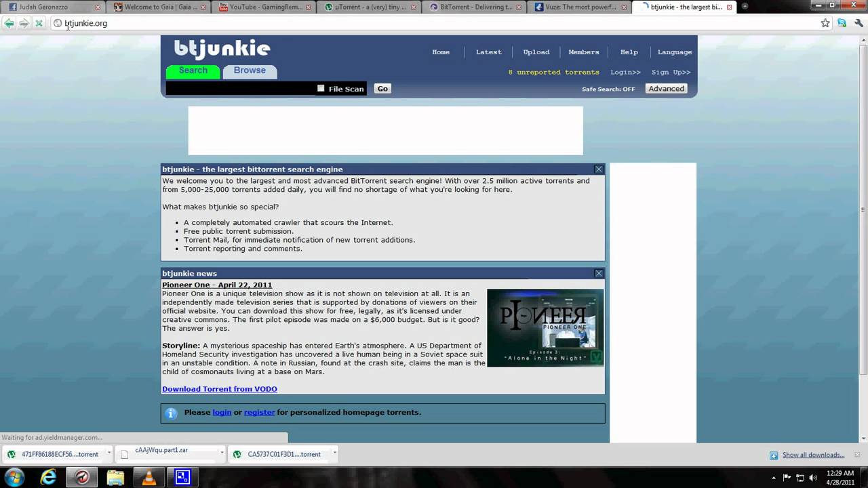Close the btjunkie welcome panel
868x488 pixels.
point(599,169)
